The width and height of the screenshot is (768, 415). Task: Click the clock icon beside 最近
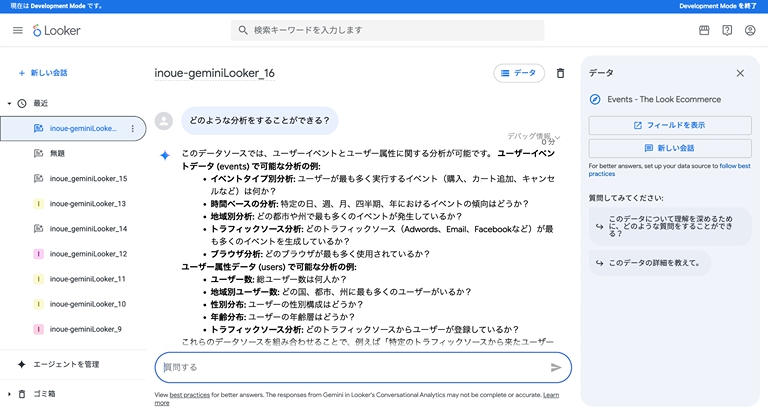click(x=22, y=103)
